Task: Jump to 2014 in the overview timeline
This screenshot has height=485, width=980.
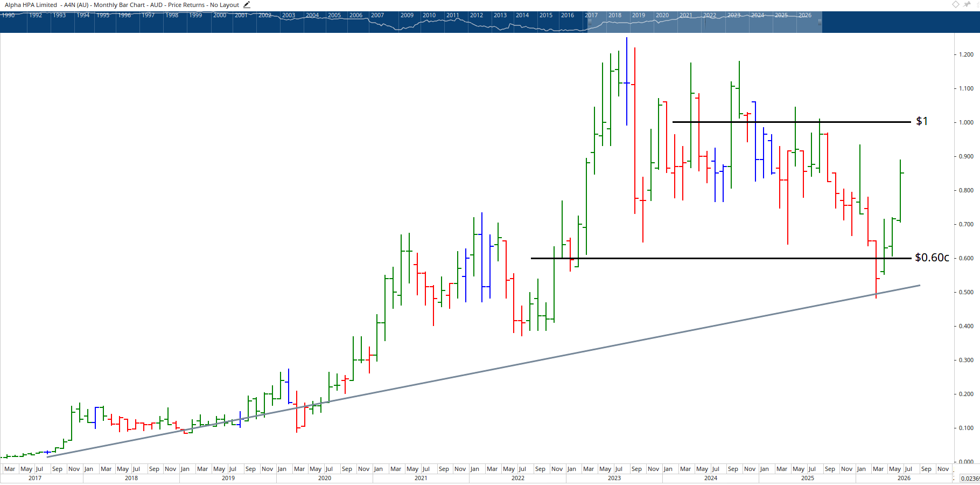Action: [x=522, y=15]
